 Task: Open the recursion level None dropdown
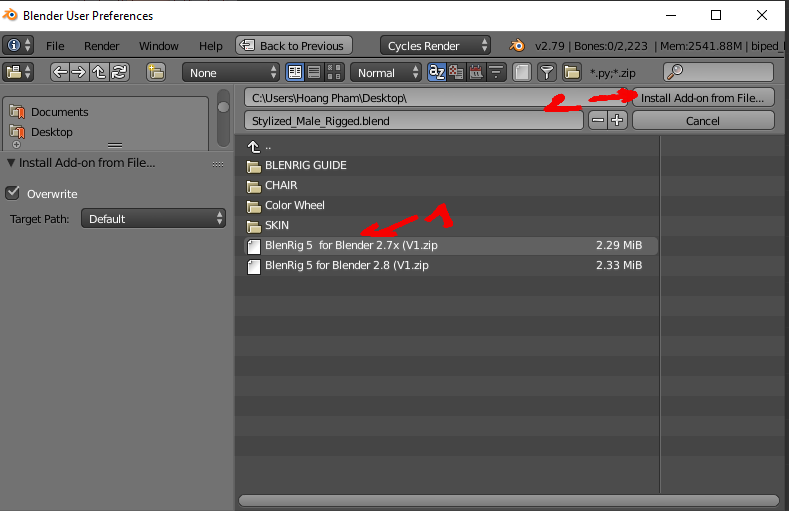(231, 72)
